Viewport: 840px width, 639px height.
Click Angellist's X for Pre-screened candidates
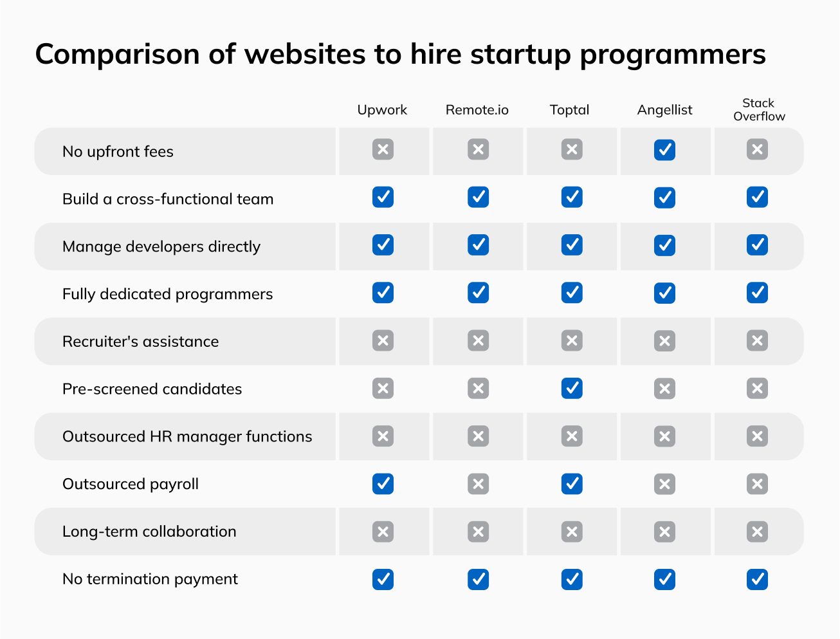[x=664, y=388]
